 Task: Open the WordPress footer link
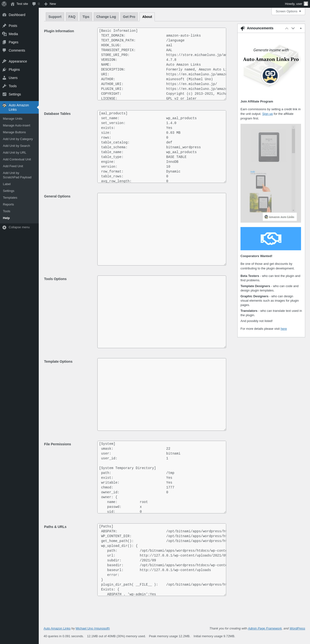[297, 628]
